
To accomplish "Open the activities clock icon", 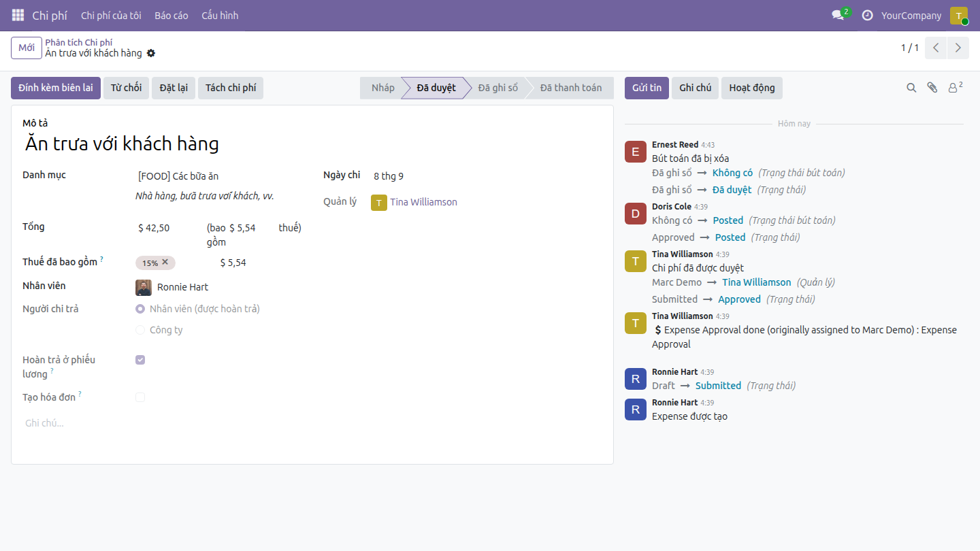I will [x=867, y=15].
